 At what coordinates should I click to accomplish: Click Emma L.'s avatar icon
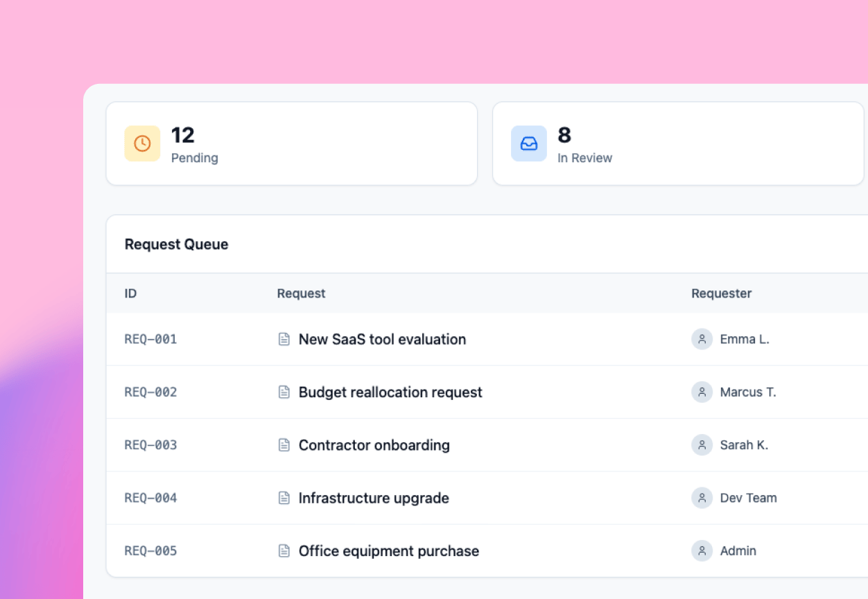point(702,339)
